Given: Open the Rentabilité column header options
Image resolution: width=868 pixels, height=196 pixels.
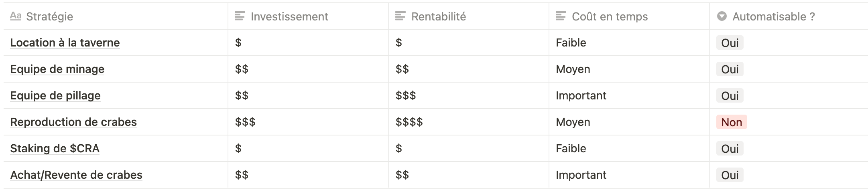Looking at the screenshot, I should pos(469,16).
